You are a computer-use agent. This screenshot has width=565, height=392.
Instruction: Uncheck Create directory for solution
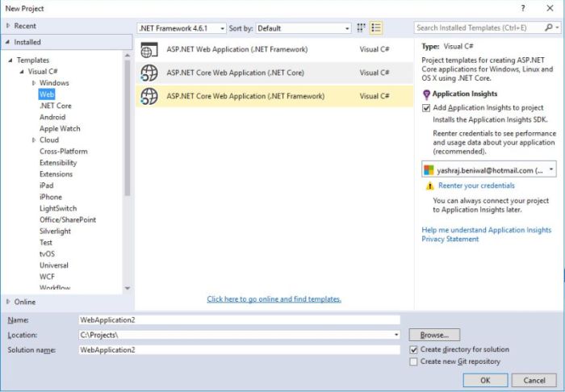[x=413, y=349]
